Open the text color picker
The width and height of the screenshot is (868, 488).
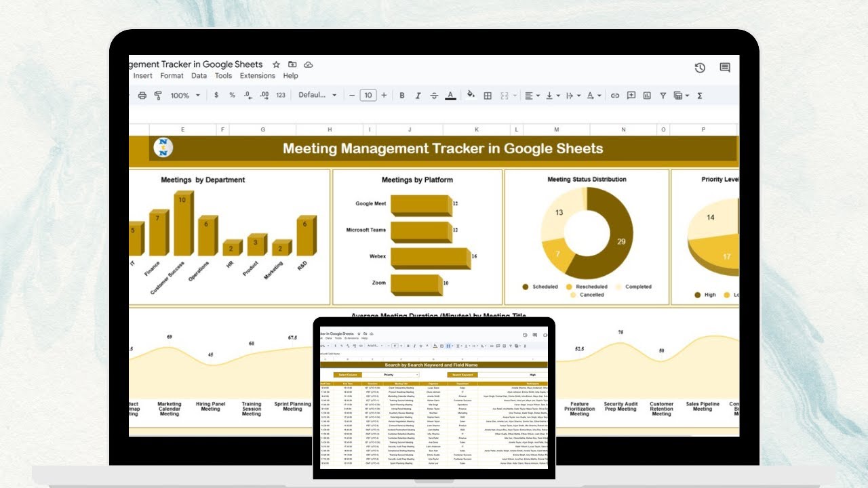(451, 96)
